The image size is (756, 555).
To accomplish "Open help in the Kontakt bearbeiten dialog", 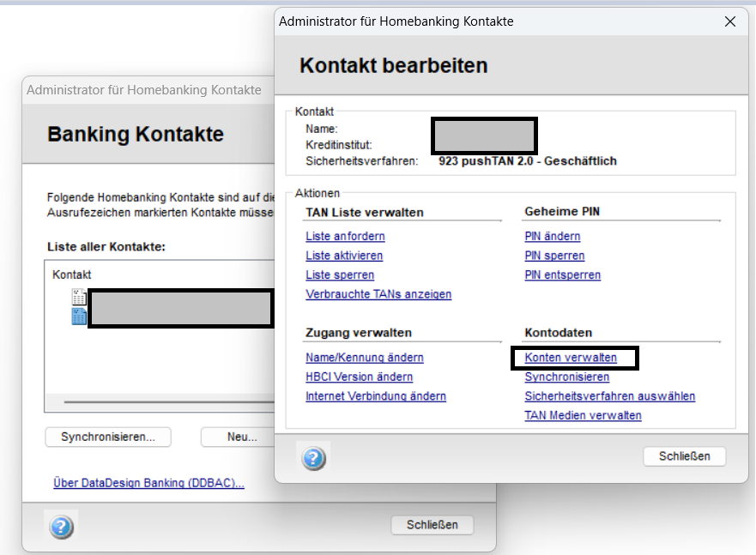I will click(x=313, y=458).
